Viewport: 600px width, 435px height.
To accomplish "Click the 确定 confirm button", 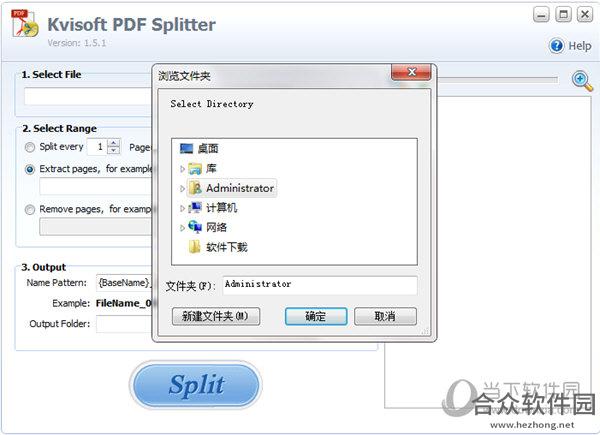I will (x=316, y=316).
